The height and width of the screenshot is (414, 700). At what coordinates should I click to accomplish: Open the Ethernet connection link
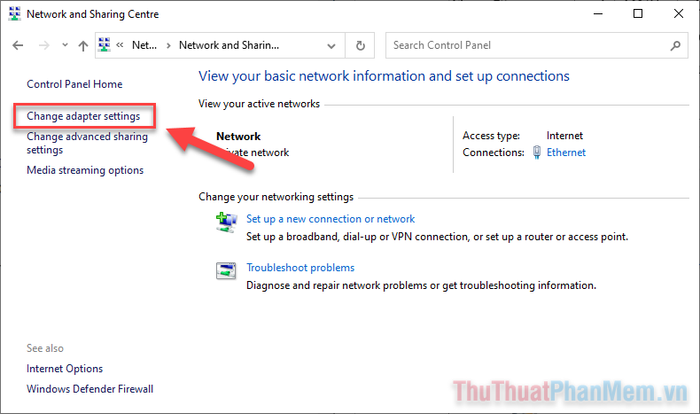(x=566, y=152)
